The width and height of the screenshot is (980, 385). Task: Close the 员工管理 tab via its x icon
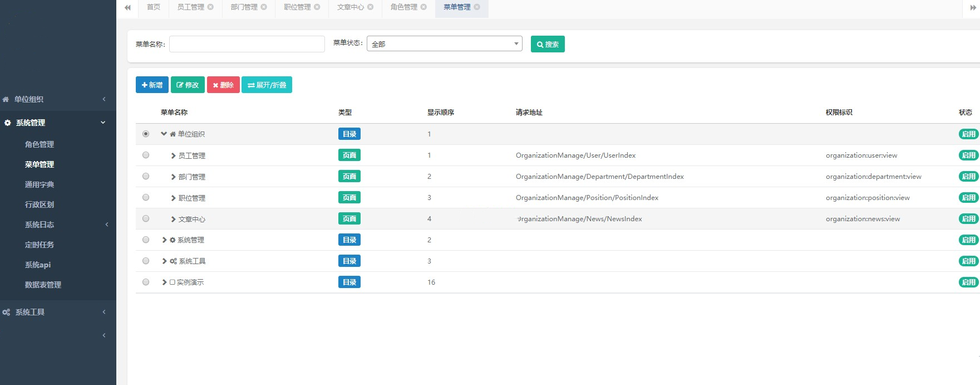click(210, 7)
